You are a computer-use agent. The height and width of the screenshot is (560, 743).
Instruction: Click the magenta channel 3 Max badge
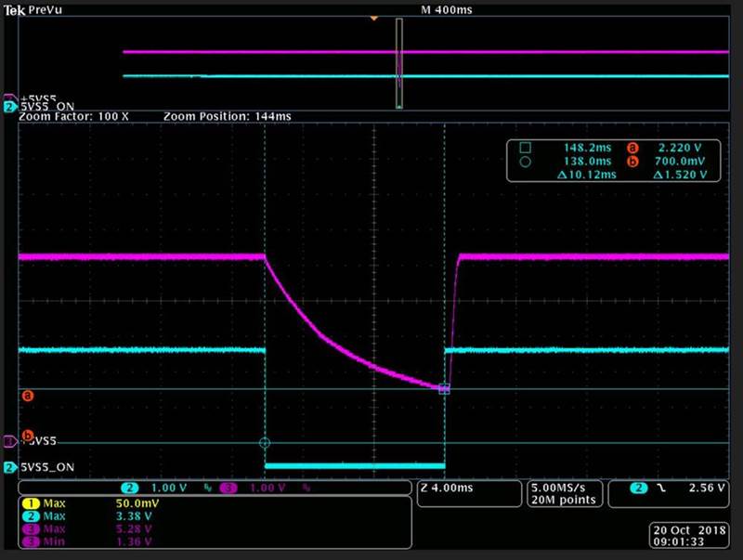[x=32, y=528]
